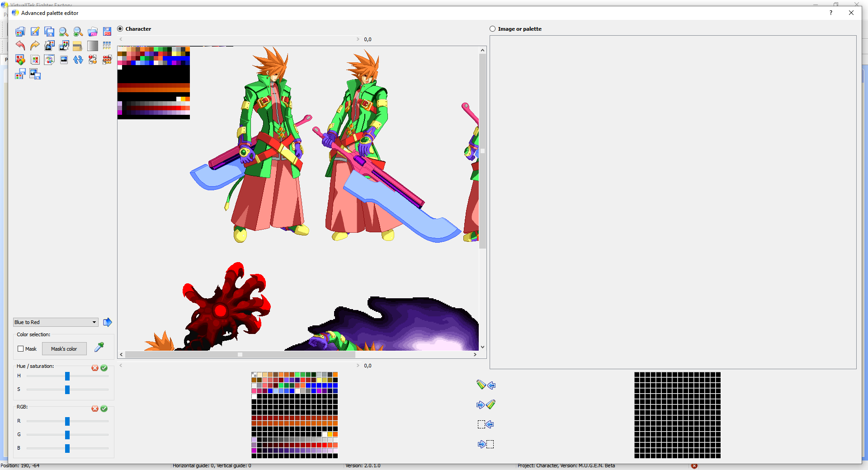Image resolution: width=868 pixels, height=470 pixels.
Task: Click the zipper archive icon
Action: 77,46
